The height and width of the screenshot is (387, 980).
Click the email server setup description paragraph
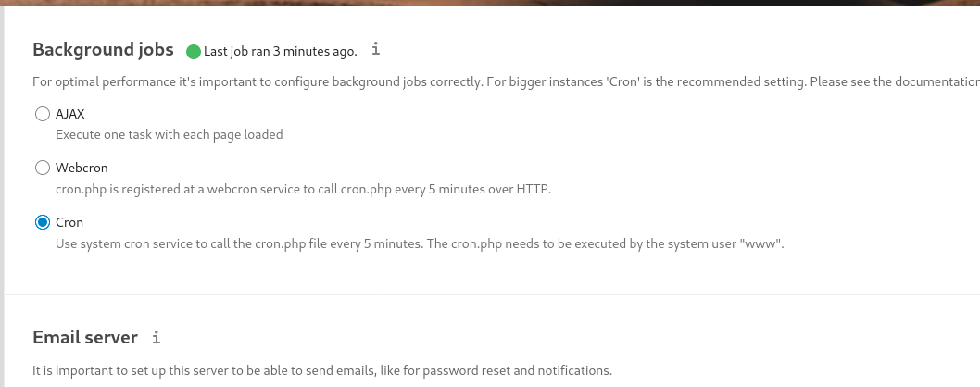[322, 370]
